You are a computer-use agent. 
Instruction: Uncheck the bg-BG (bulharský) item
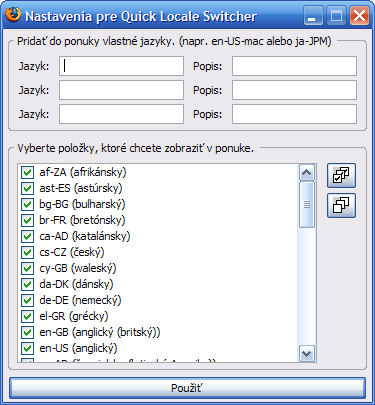click(x=27, y=204)
